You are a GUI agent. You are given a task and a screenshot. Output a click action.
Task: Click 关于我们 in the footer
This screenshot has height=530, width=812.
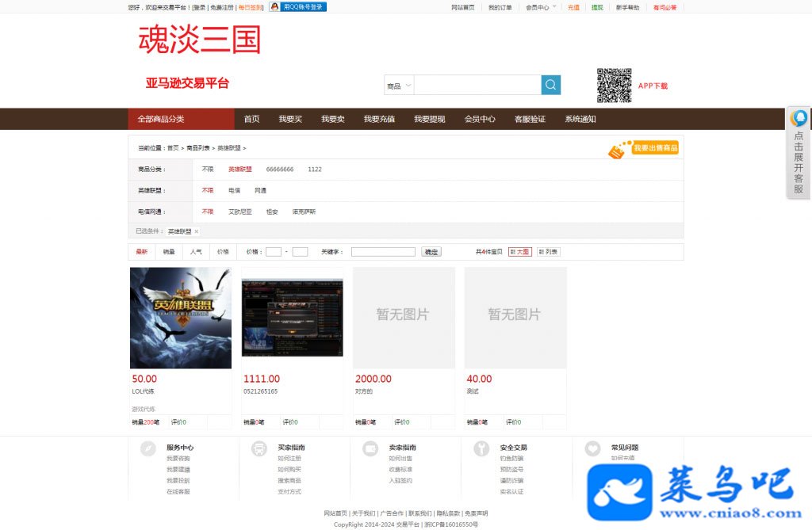tap(363, 513)
